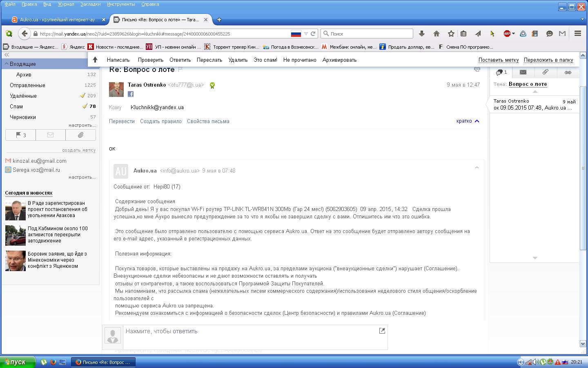Select conversation tab in right panel
This screenshot has width=588, height=368.
[501, 72]
